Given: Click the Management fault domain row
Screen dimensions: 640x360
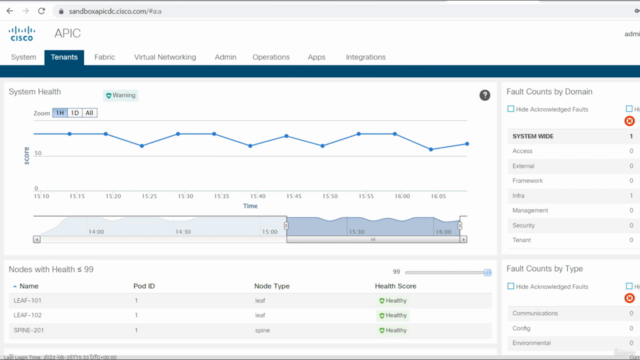Looking at the screenshot, I should pyautogui.click(x=573, y=211).
